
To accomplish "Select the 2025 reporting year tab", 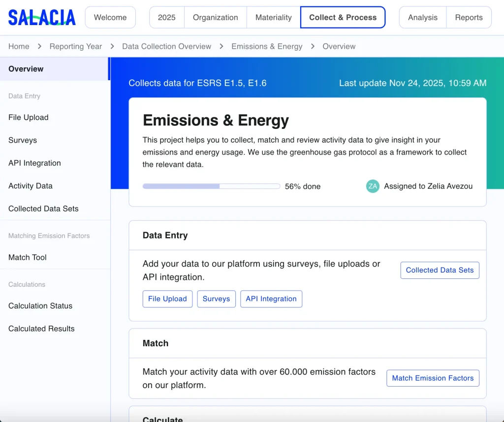I will point(166,17).
